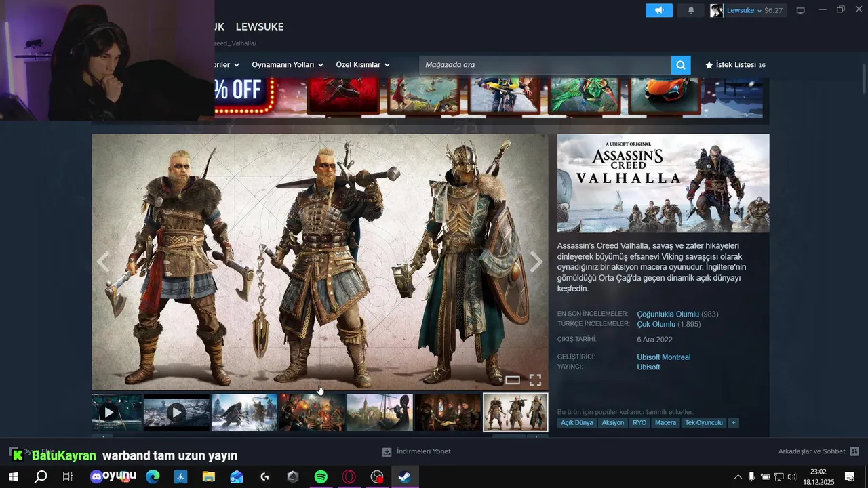868x488 pixels.
Task: Open the Steam announcements megaphone icon
Action: point(658,10)
